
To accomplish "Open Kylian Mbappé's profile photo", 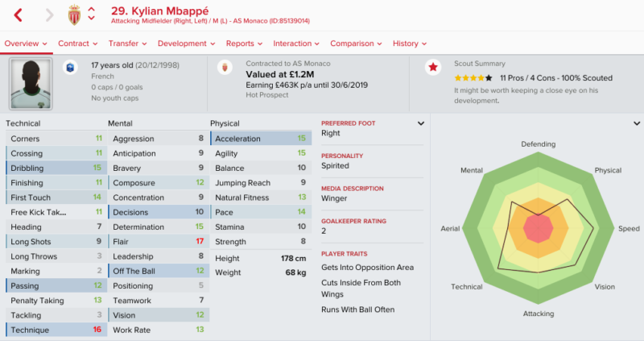I will point(31,84).
